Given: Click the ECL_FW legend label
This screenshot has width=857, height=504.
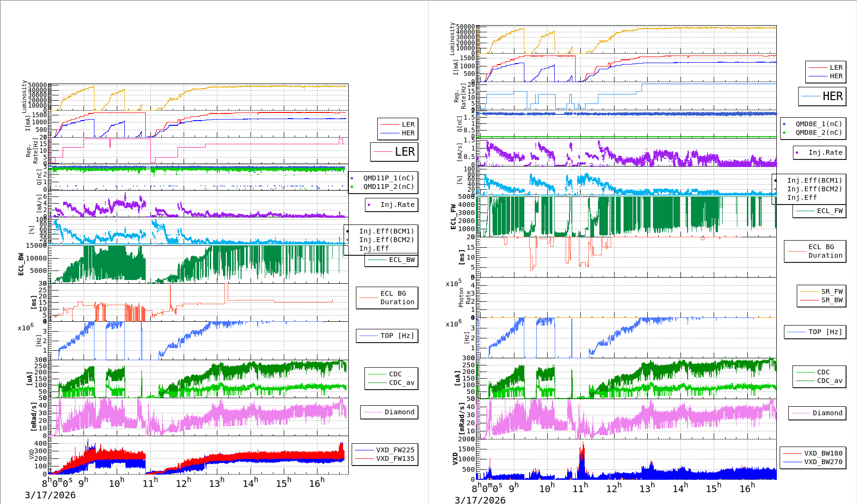Looking at the screenshot, I should pos(829,211).
